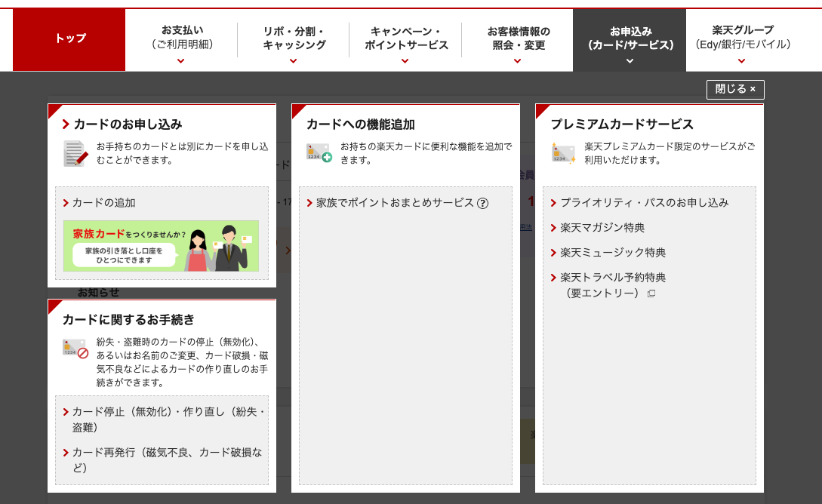The image size is (822, 504).
Task: Click the document-with-pen card application icon
Action: pos(75,153)
